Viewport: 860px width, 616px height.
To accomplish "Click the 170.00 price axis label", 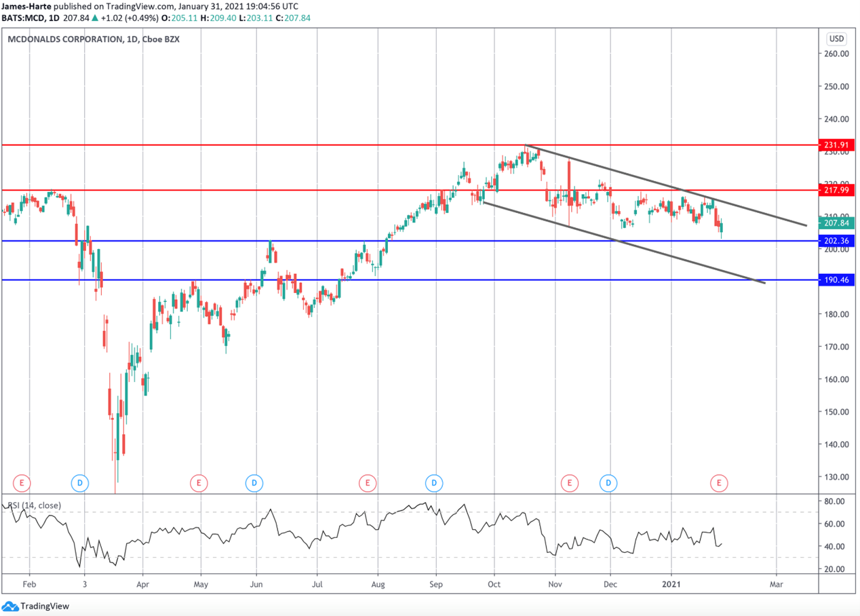I will tap(838, 347).
